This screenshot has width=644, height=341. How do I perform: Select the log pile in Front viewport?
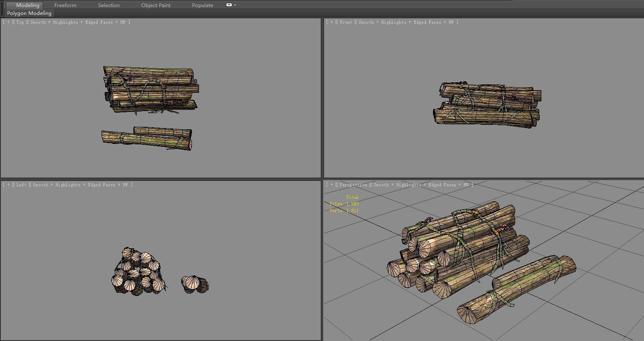[x=487, y=105]
